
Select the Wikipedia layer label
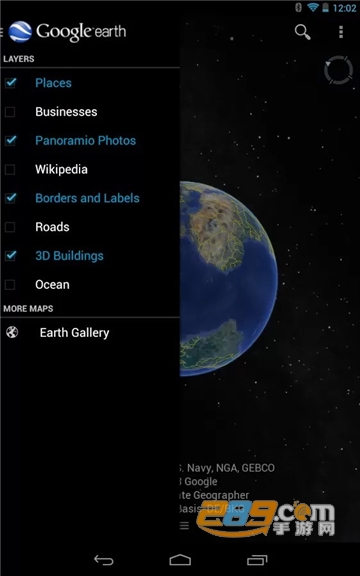coord(61,169)
